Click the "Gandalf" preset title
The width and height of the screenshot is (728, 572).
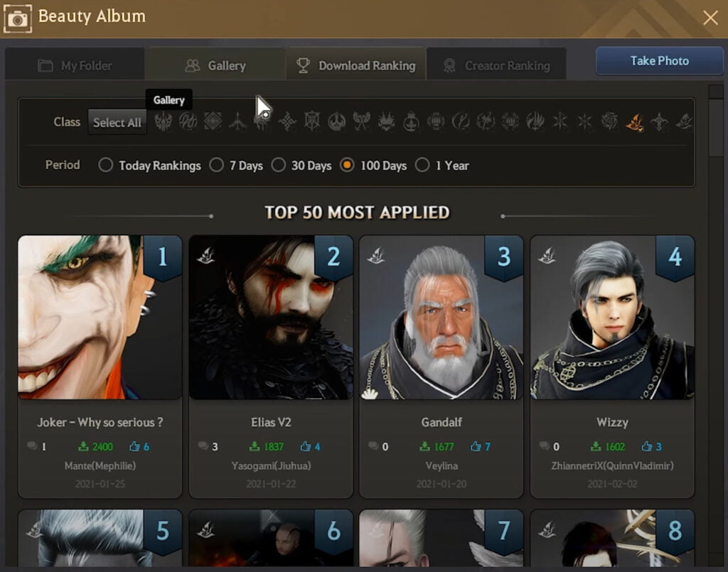pyautogui.click(x=441, y=422)
